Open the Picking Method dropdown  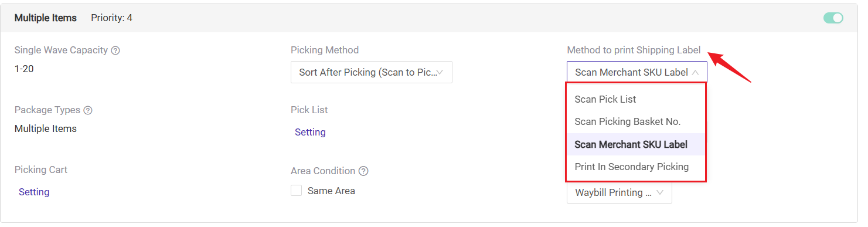pos(372,72)
